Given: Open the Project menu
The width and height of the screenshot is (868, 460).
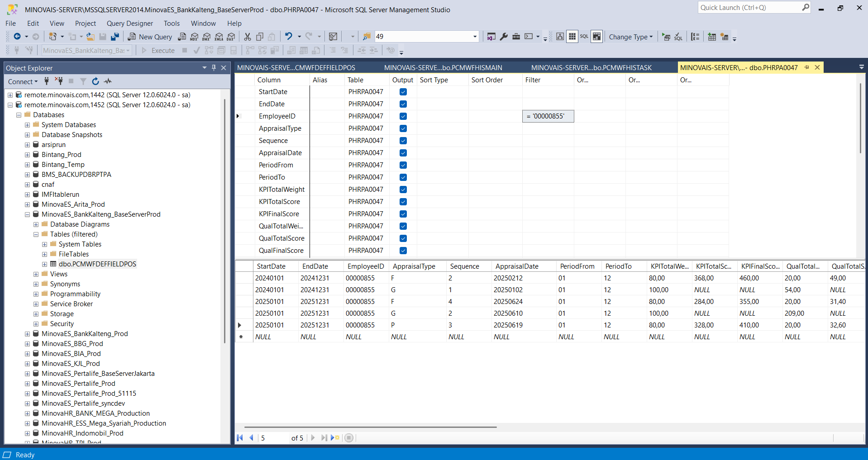Looking at the screenshot, I should 86,24.
